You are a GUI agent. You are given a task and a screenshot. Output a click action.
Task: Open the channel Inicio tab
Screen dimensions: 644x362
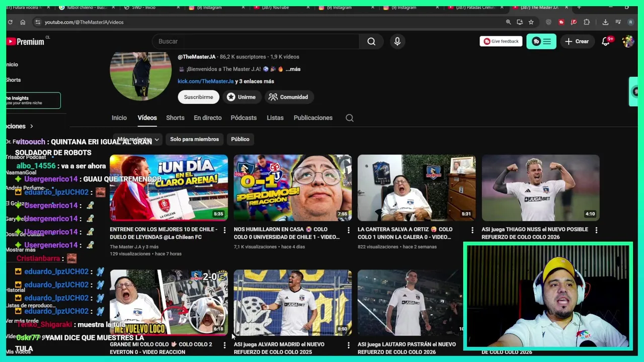point(119,118)
